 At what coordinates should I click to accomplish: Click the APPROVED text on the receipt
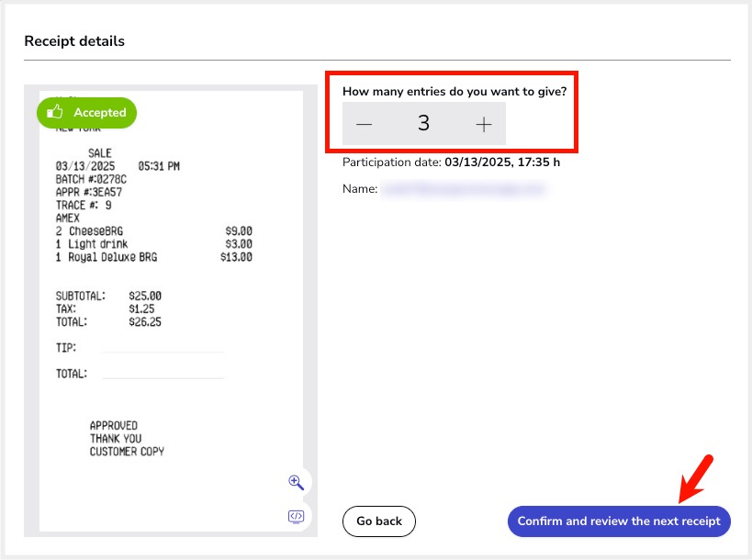[114, 425]
